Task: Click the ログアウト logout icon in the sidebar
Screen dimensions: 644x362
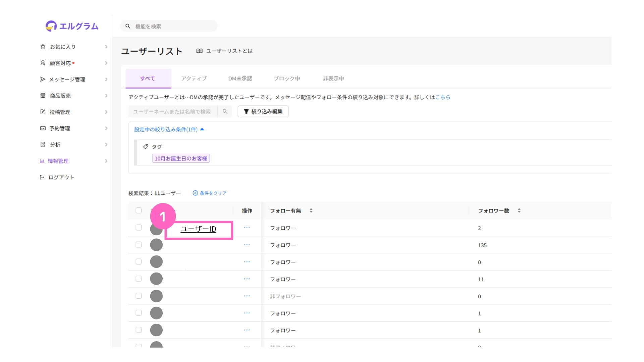Action: (42, 177)
